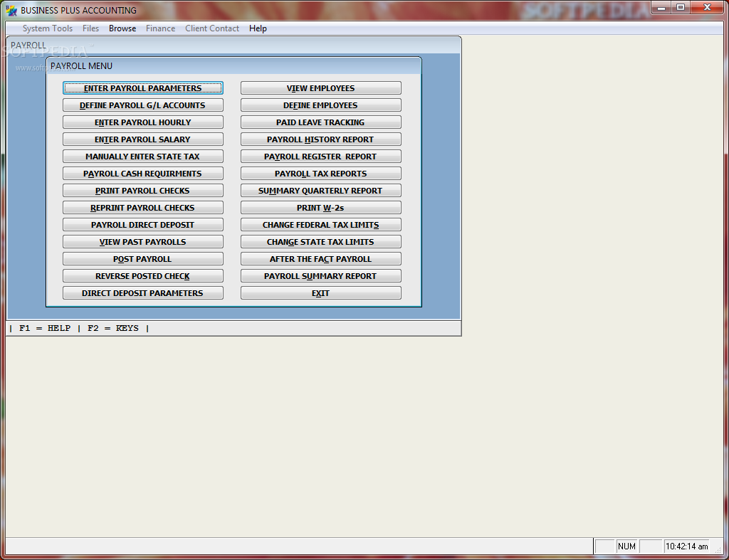
Task: Click Print Payroll Checks
Action: coord(142,191)
